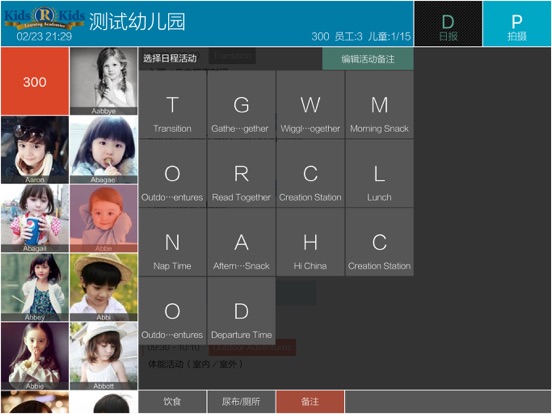Select the Read Together activity
Viewport: 552px width, 414px height.
(x=241, y=173)
